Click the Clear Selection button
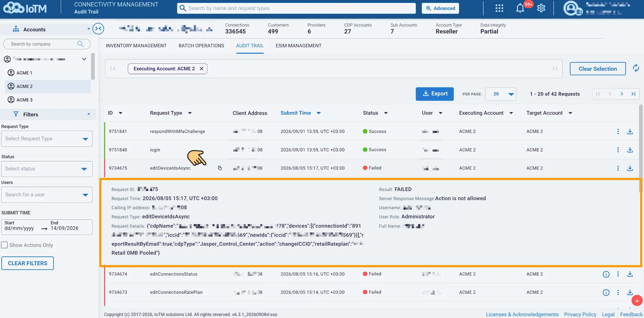This screenshot has width=644, height=318. point(598,69)
